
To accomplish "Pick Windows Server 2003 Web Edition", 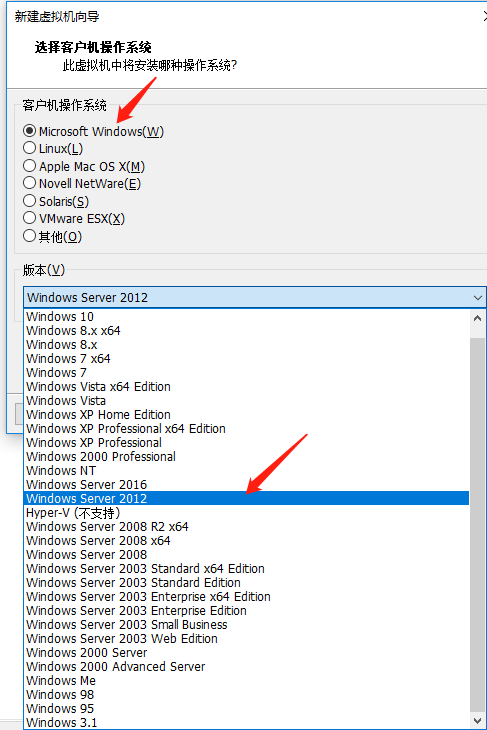I will coord(246,638).
